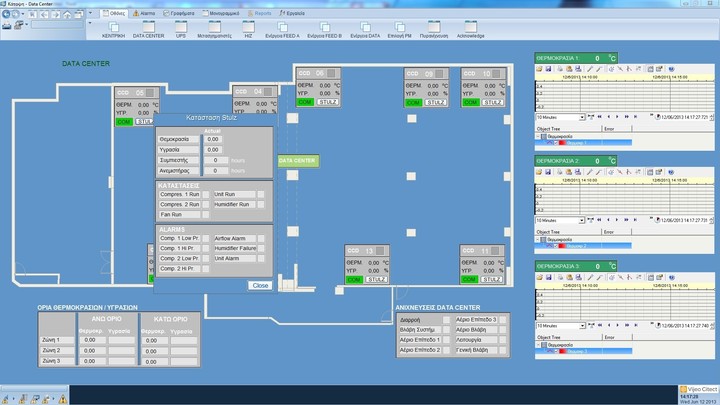Open the Ενέργεια FEED A icon

click(284, 26)
